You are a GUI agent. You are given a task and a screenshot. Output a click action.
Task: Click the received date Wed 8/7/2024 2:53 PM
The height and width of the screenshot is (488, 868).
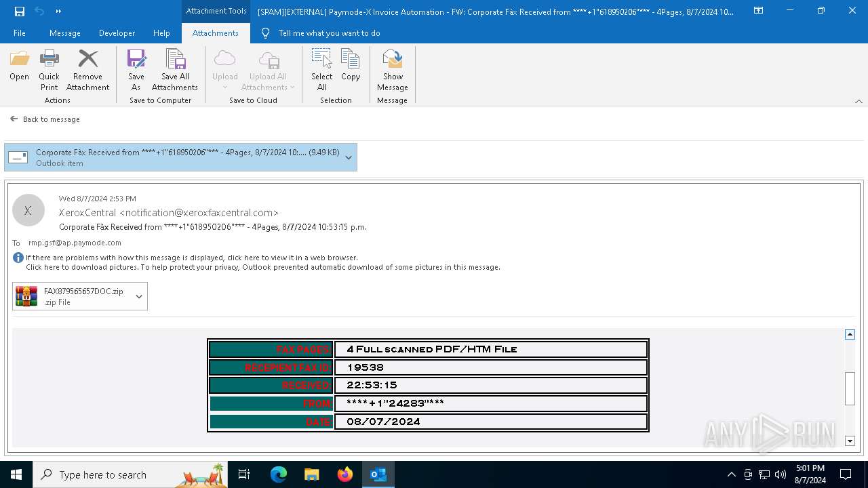97,199
